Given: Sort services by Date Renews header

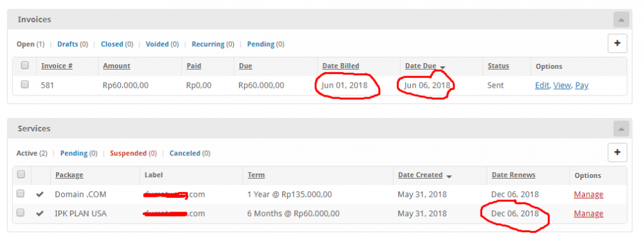Looking at the screenshot, I should (513, 175).
